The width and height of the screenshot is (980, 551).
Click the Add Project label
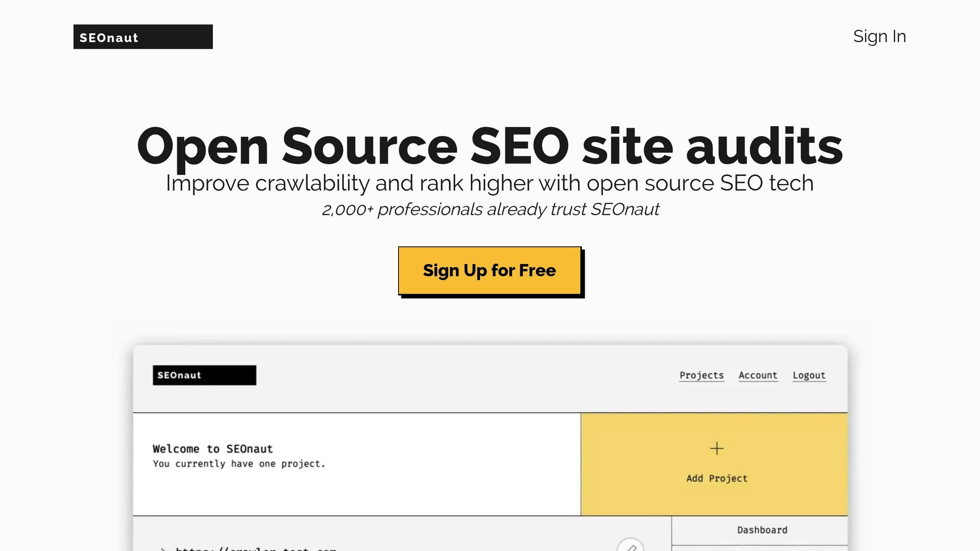tap(716, 478)
